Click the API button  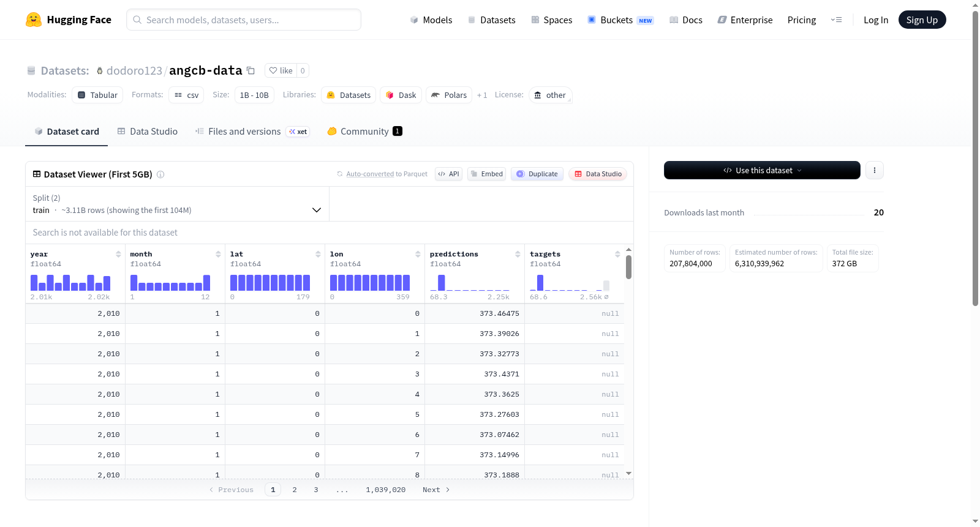(448, 174)
